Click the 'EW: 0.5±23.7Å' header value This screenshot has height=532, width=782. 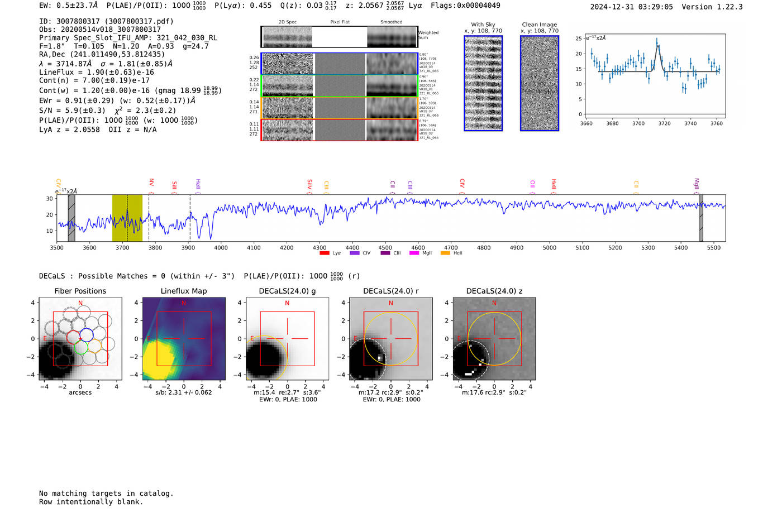pos(68,5)
